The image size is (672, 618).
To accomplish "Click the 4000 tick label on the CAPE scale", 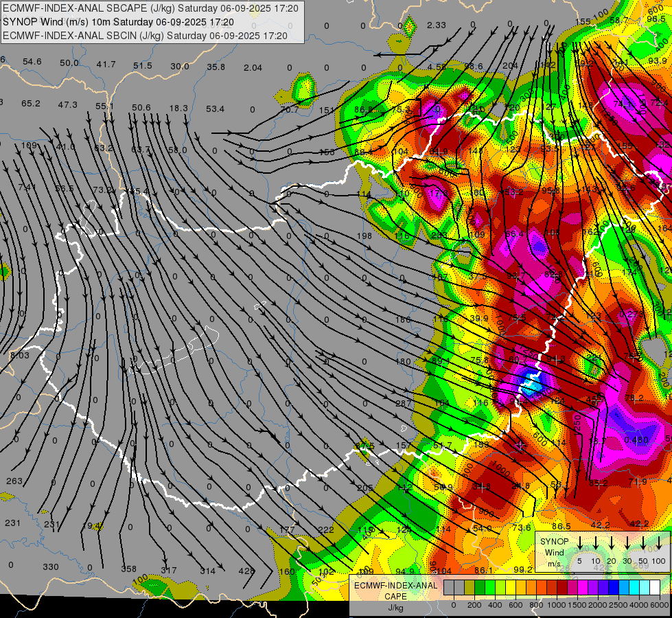I will (639, 605).
